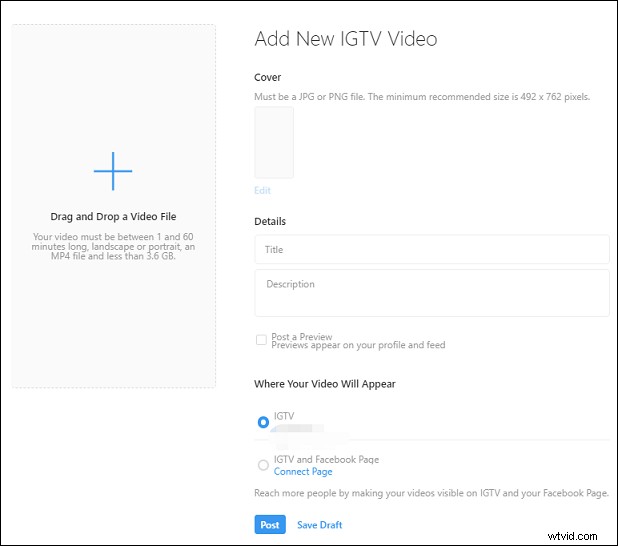The height and width of the screenshot is (546, 618).
Task: Click the 'Drag and Drop a Video File' text
Action: click(x=113, y=216)
